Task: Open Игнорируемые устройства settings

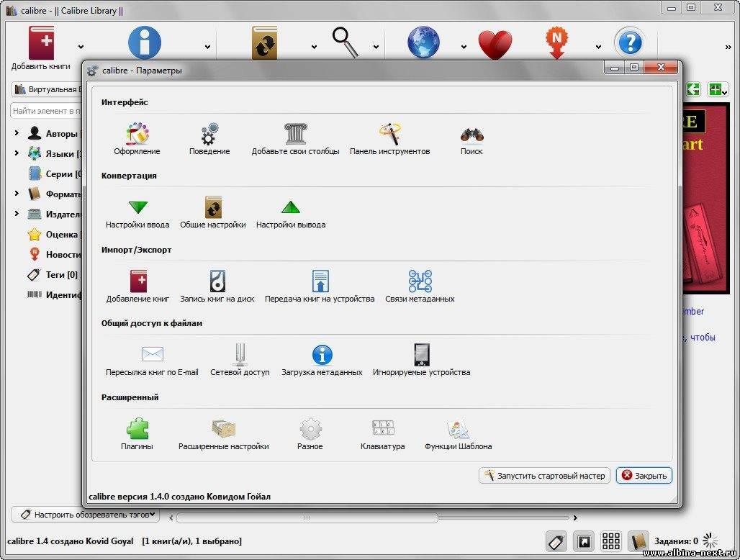Action: pos(421,361)
